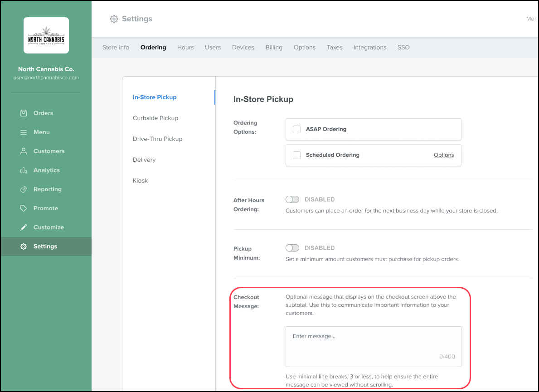Click the North Cannabis Company logo
The image size is (539, 392).
(46, 35)
